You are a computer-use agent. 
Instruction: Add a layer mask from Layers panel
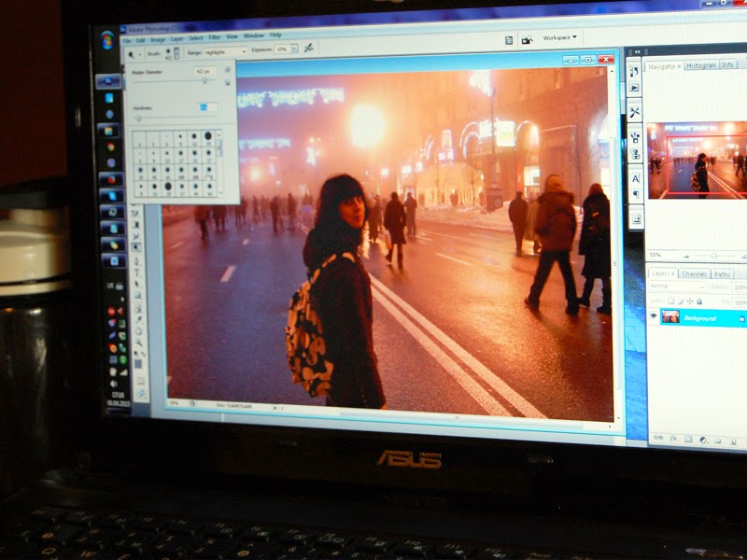point(686,438)
